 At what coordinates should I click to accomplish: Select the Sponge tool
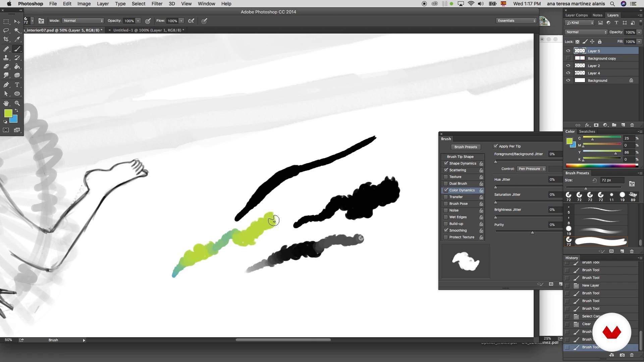tap(17, 75)
